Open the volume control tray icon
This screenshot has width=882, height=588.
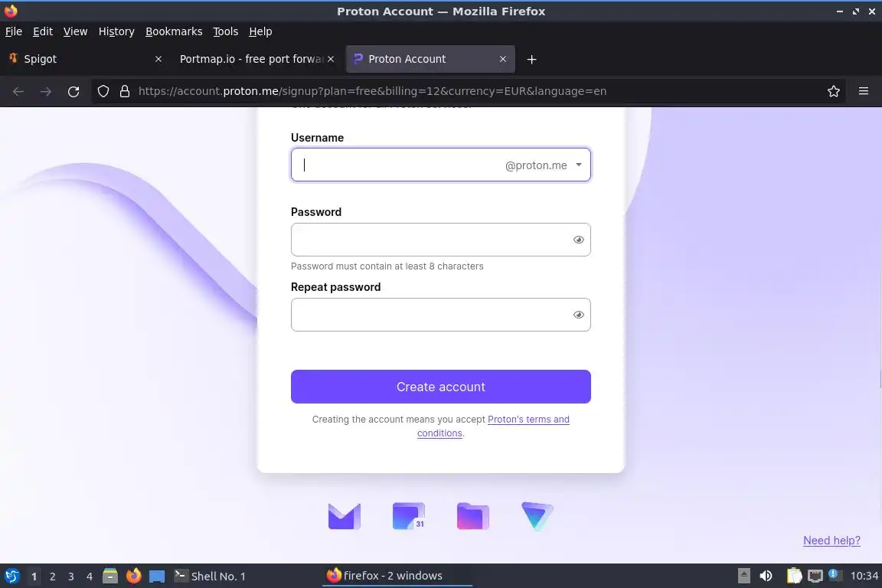(766, 576)
